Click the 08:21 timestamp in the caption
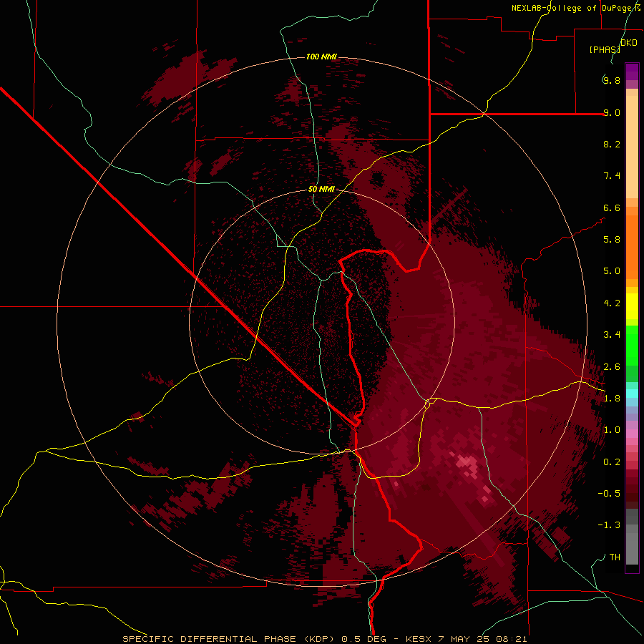This screenshot has height=644, width=644. pos(511,639)
